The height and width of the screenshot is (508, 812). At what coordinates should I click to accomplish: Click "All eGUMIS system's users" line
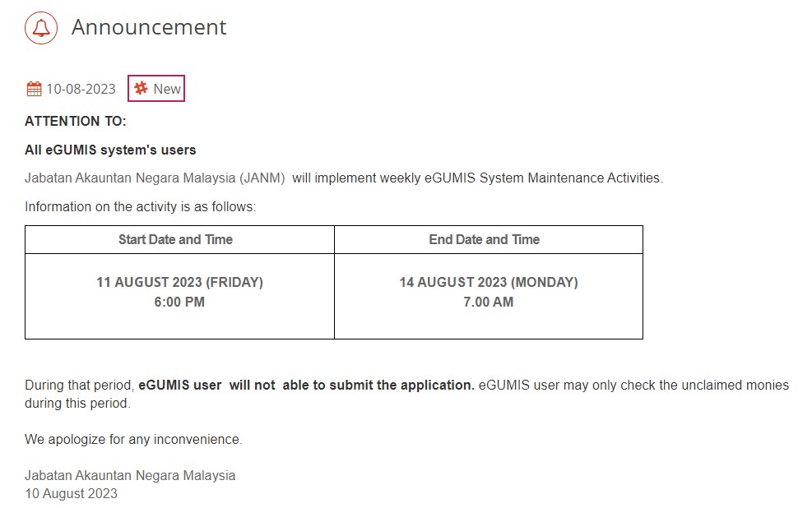(x=110, y=150)
